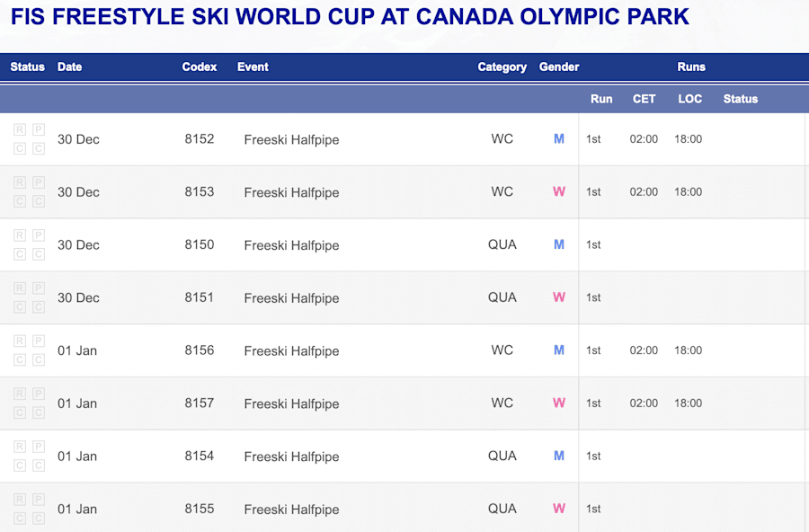809x532 pixels.
Task: Click the R status icon in the codex 8150 row
Action: pyautogui.click(x=20, y=235)
